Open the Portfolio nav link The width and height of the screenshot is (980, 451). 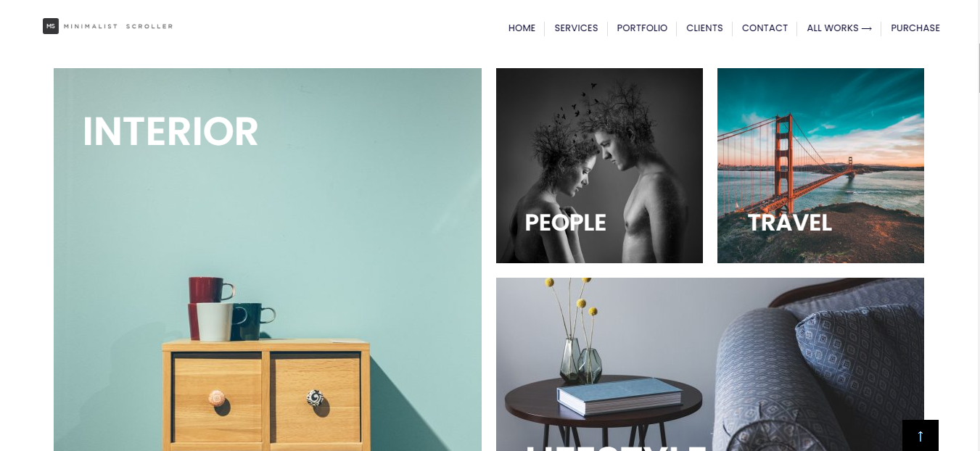(x=642, y=28)
